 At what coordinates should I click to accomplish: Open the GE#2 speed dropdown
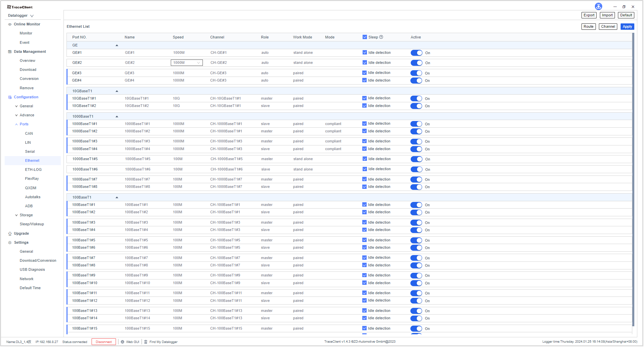186,63
